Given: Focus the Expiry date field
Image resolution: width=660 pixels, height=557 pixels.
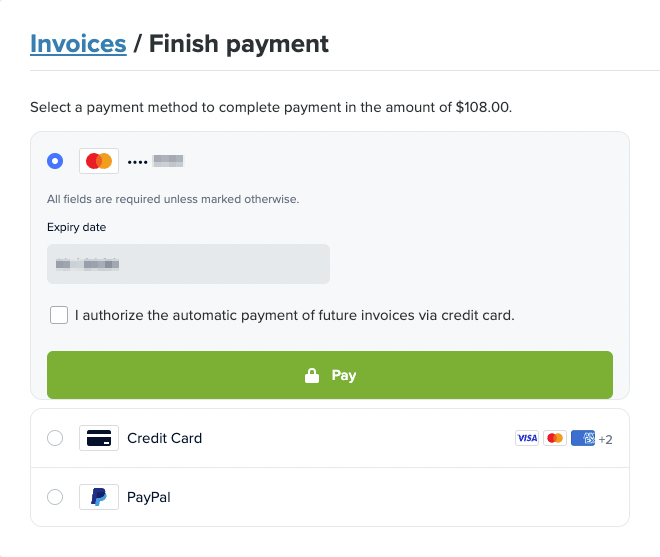Looking at the screenshot, I should point(188,264).
